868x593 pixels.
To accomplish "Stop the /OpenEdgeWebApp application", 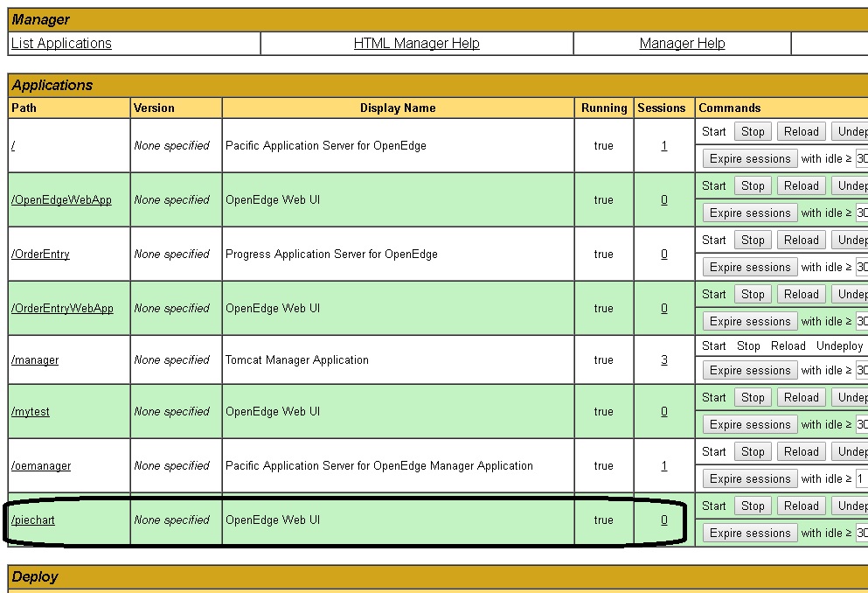I will (753, 186).
